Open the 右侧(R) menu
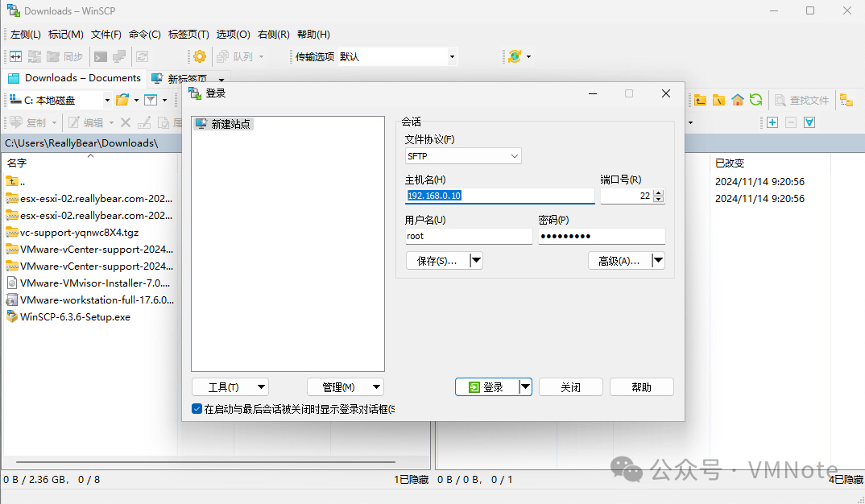 (274, 34)
